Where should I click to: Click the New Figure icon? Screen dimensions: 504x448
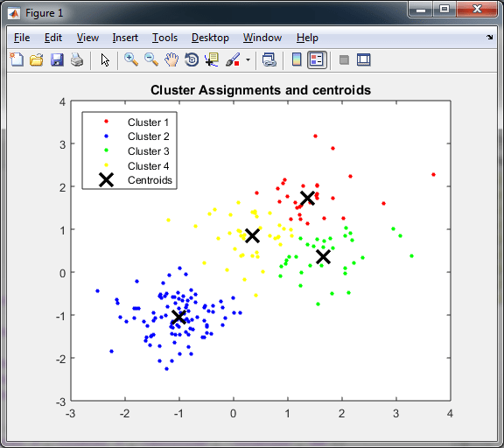17,59
